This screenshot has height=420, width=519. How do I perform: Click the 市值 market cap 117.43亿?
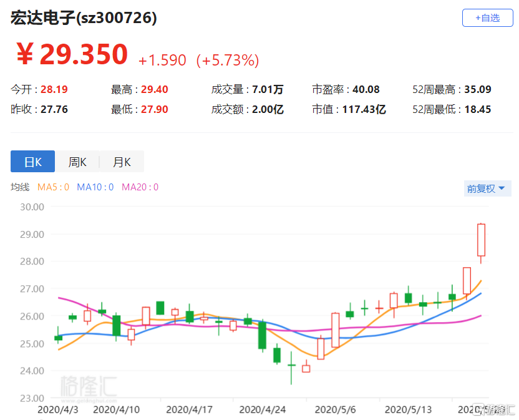364,109
